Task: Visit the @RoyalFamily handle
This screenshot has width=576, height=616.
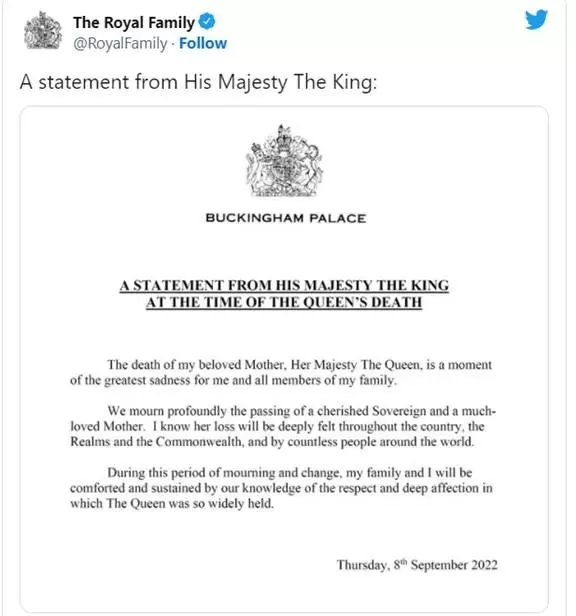Action: click(120, 43)
